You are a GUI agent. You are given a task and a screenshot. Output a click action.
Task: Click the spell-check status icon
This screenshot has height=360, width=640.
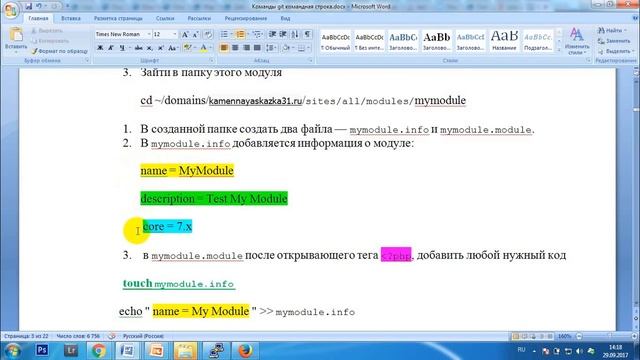pos(111,336)
